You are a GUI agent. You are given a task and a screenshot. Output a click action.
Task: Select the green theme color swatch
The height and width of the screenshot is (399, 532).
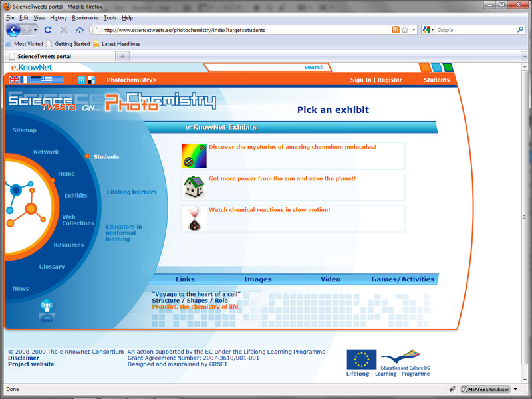click(448, 68)
